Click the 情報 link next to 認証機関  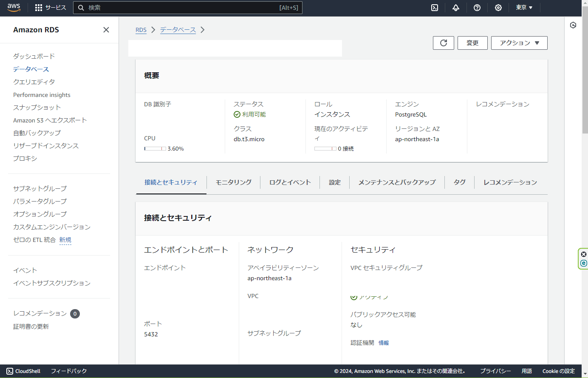[x=384, y=343]
